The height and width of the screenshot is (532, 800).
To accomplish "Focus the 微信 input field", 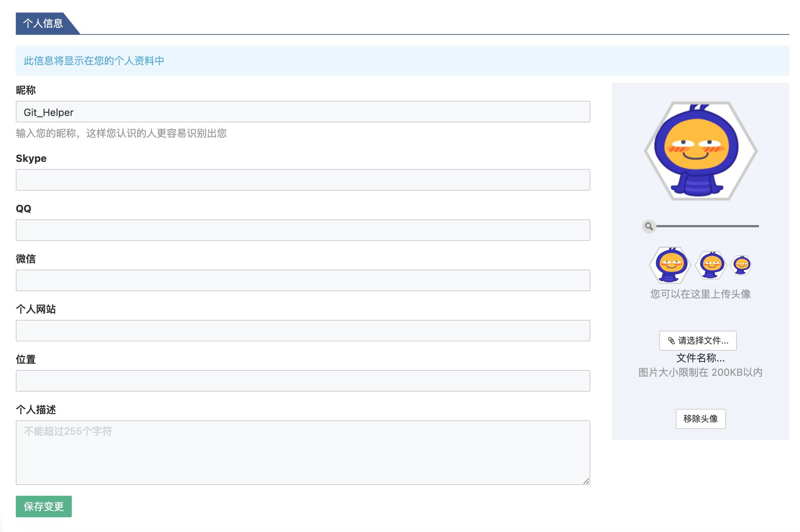I will pos(303,280).
